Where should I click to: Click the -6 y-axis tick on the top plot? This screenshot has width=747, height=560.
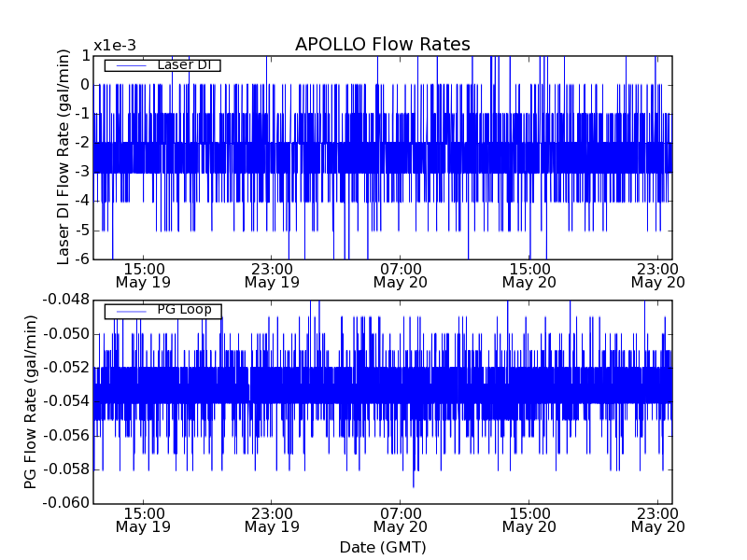pyautogui.click(x=81, y=259)
